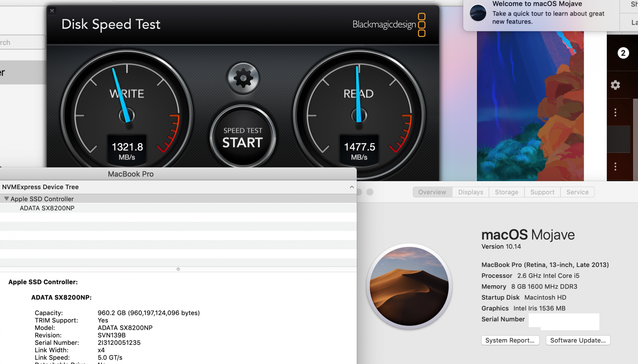Switch to the Storage tab
638x364 pixels.
pyautogui.click(x=506, y=192)
